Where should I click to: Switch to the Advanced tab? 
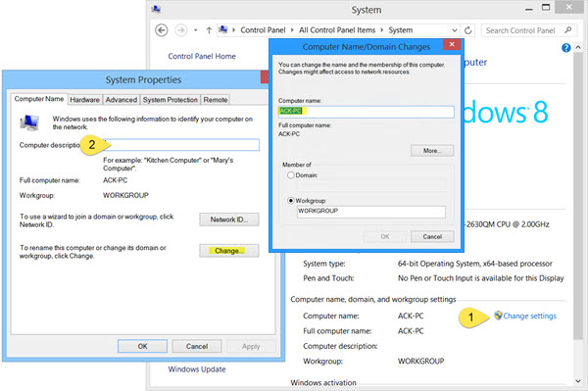point(122,100)
